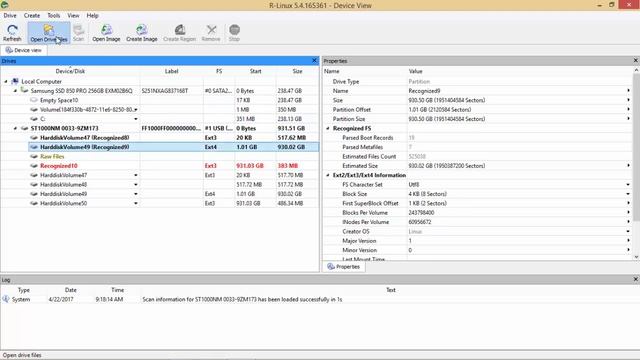Sort by the Start column header
This screenshot has height=360, width=640.
[x=256, y=71]
